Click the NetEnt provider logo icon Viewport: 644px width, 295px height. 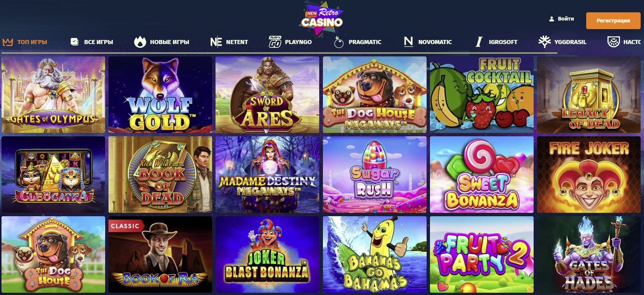(216, 42)
